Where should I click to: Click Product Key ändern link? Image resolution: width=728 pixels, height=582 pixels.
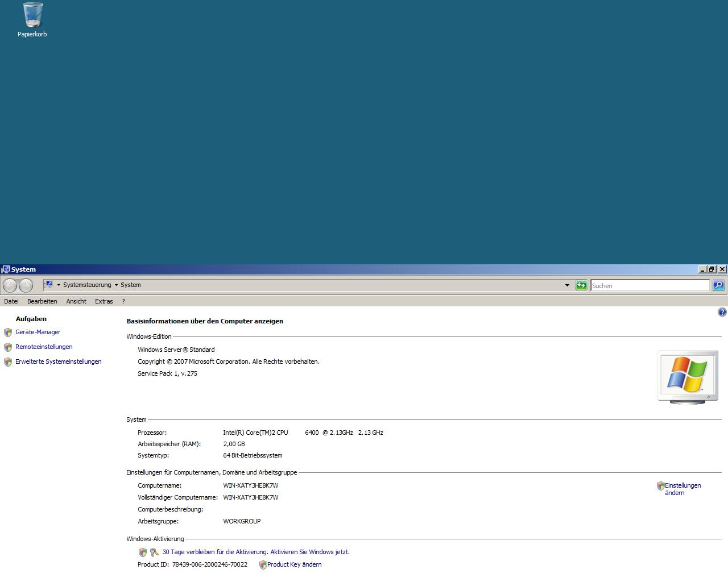[294, 564]
